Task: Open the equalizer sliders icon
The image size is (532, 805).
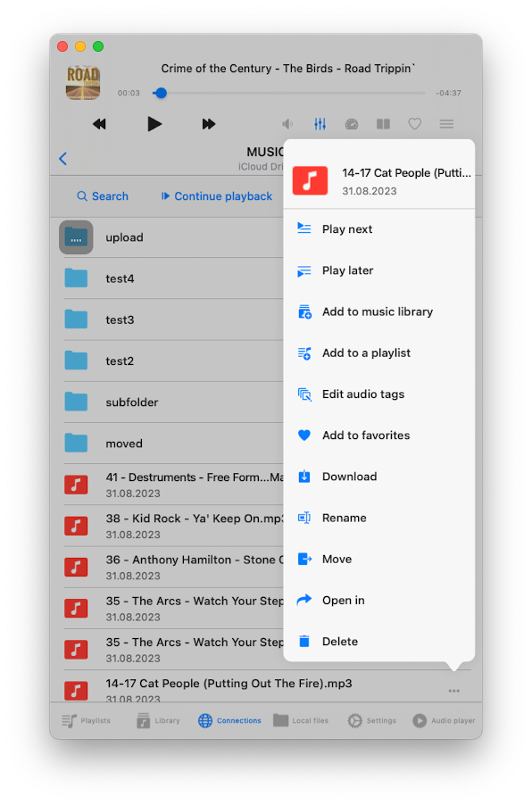Action: pos(320,124)
